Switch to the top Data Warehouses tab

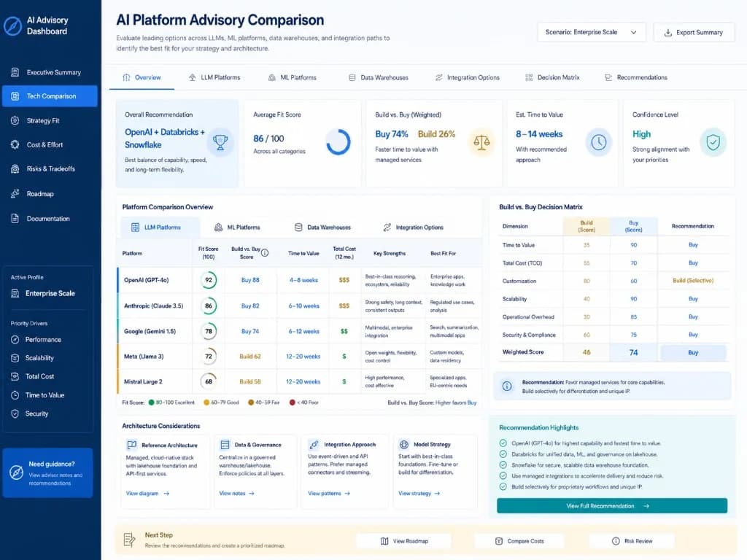379,77
